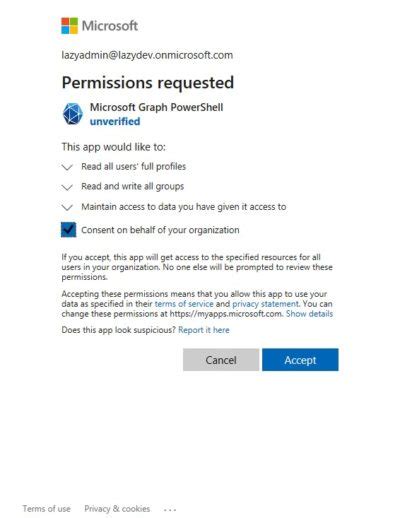This screenshot has width=400, height=518.
Task: Expand 'Maintain access to data' permission details
Action: tap(67, 207)
